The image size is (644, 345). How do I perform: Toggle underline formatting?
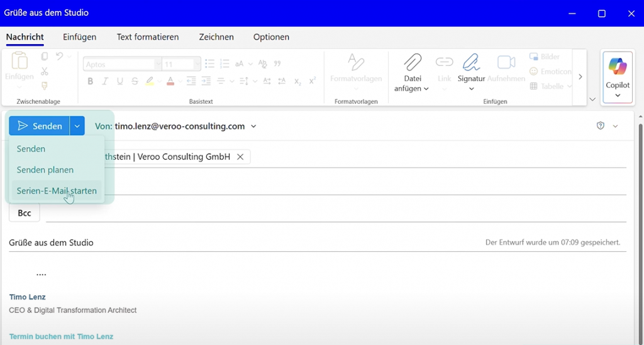tap(120, 81)
